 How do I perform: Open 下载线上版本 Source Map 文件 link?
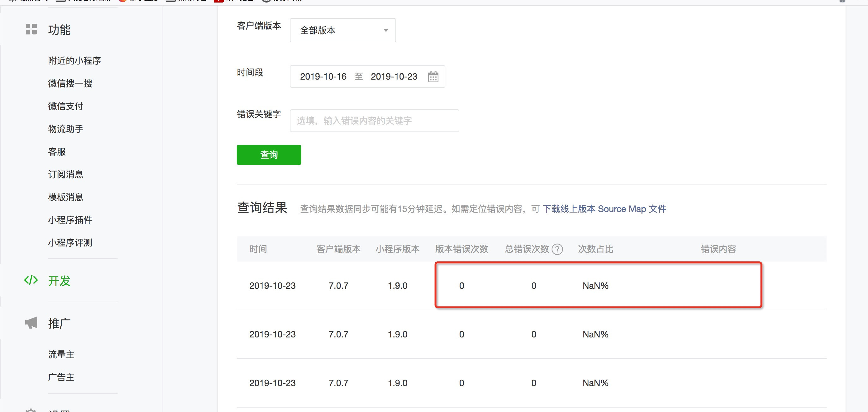(x=604, y=209)
